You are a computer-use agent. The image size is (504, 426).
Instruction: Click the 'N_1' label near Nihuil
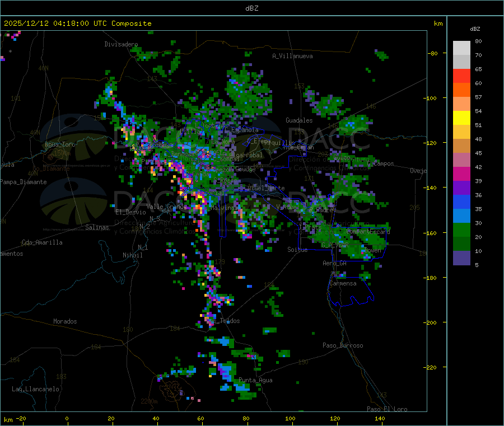click(x=143, y=247)
